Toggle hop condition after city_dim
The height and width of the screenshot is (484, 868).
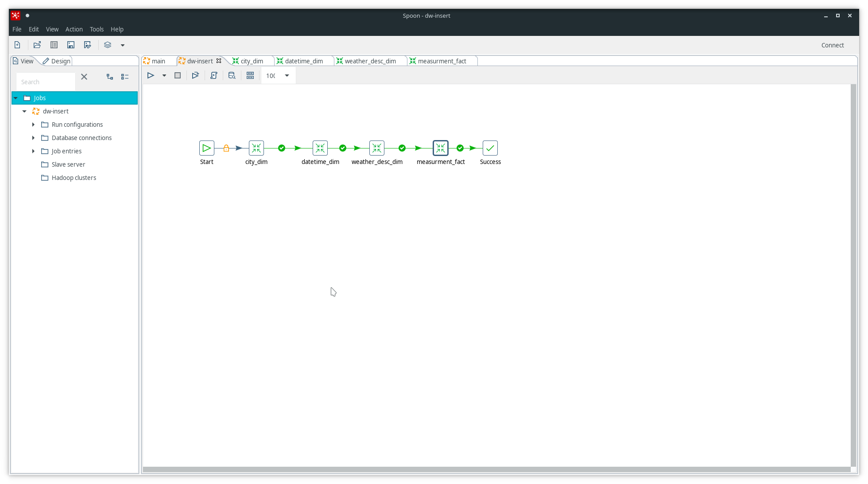(x=282, y=148)
